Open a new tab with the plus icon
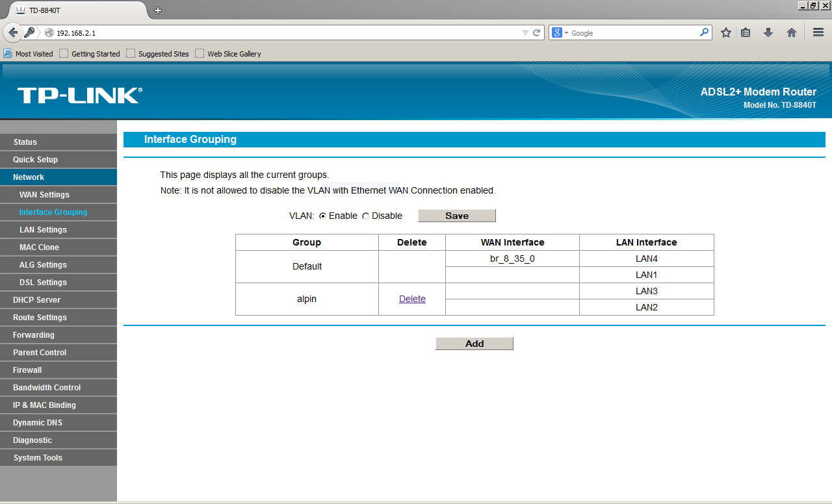The image size is (832, 504). click(x=158, y=10)
